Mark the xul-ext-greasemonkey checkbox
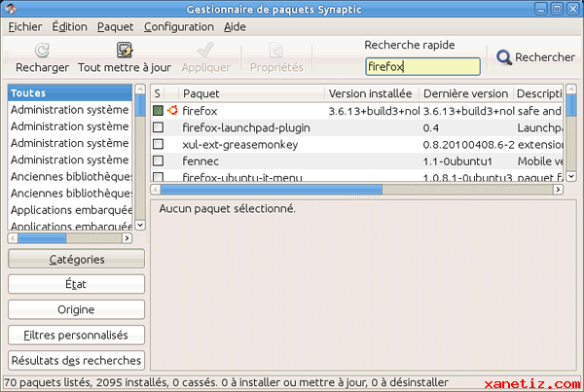The width and height of the screenshot is (584, 392). point(158,144)
